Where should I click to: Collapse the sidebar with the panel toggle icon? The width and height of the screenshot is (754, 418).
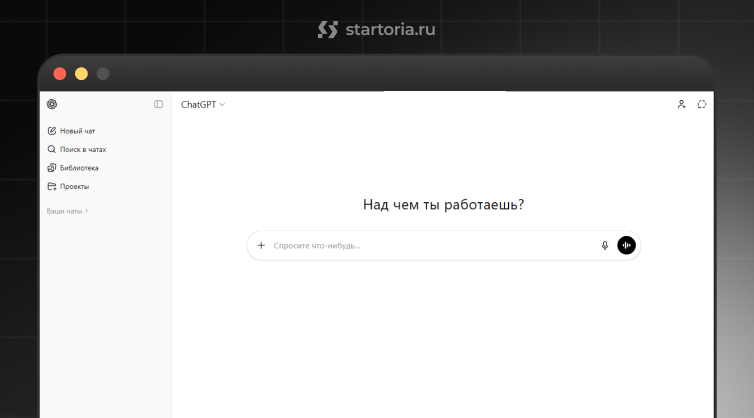tap(158, 104)
